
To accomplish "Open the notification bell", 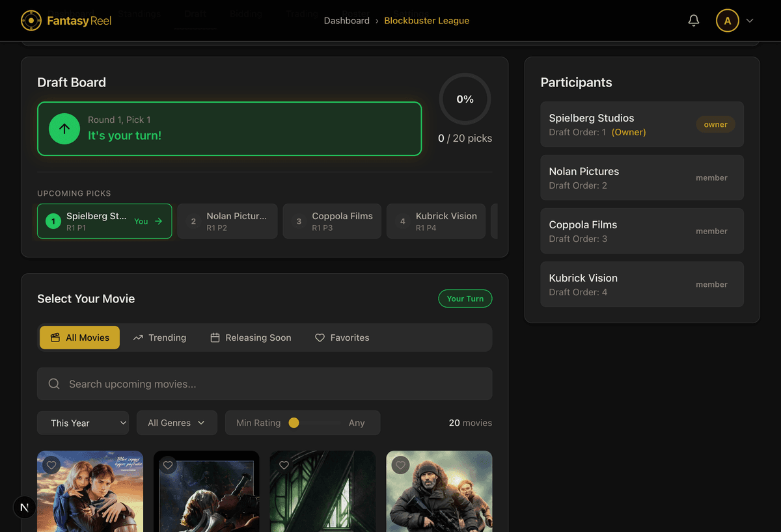I will (x=693, y=20).
